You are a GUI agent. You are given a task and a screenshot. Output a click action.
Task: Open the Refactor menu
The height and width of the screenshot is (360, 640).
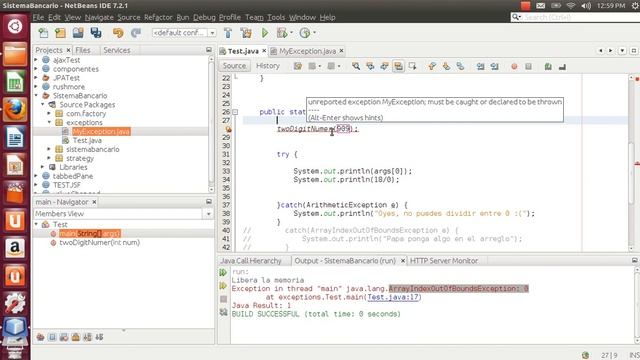pyautogui.click(x=158, y=17)
